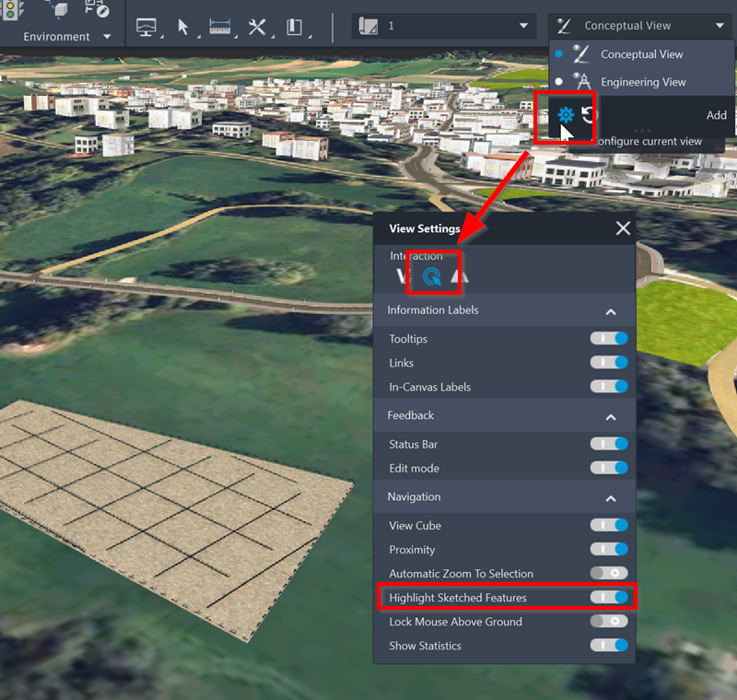Click the Add button

(x=716, y=114)
